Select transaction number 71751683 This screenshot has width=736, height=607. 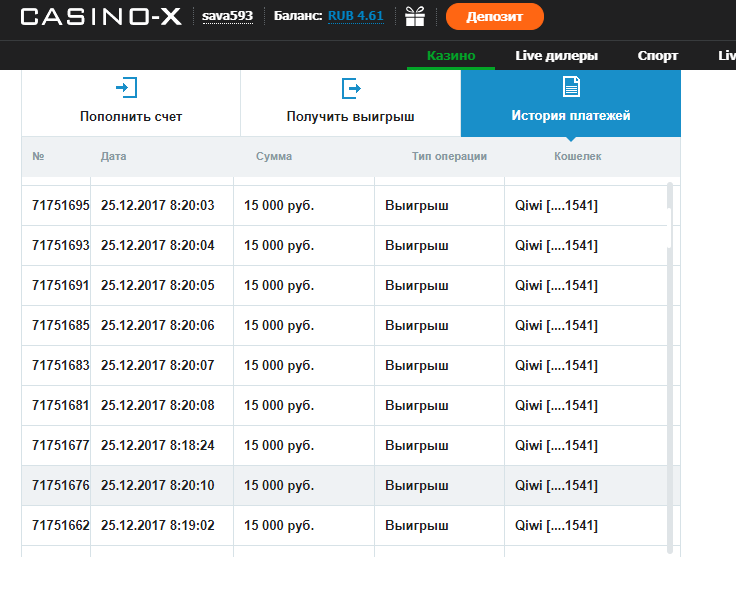coord(61,365)
